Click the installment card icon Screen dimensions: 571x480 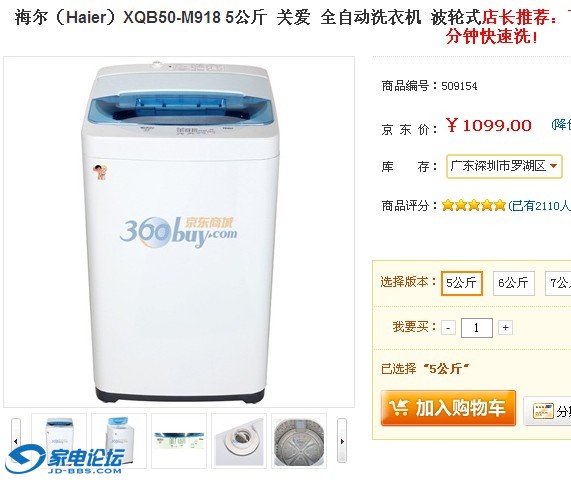[543, 411]
